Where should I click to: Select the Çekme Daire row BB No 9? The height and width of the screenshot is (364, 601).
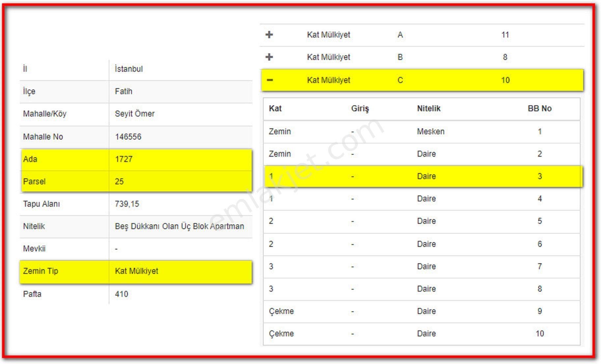pos(421,311)
